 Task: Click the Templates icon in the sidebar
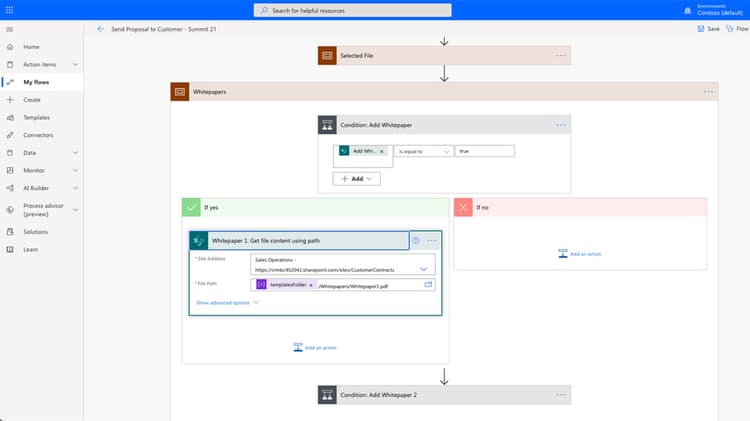coord(10,118)
